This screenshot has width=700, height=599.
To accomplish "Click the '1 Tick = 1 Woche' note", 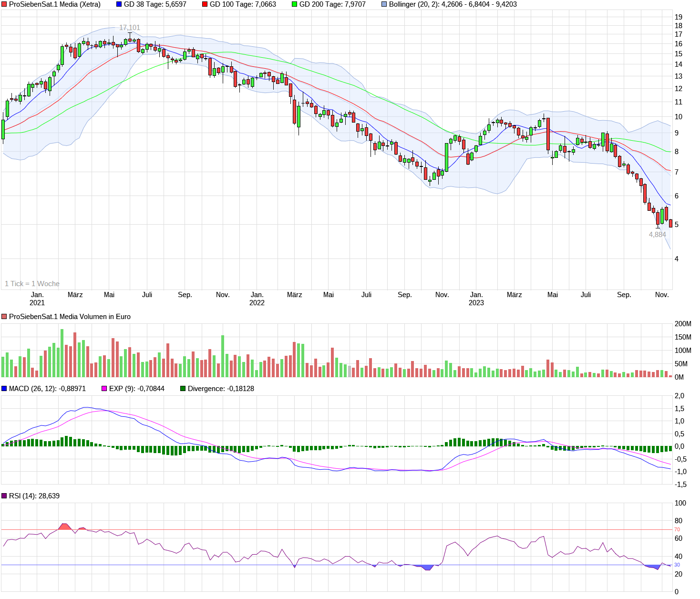I will point(32,284).
